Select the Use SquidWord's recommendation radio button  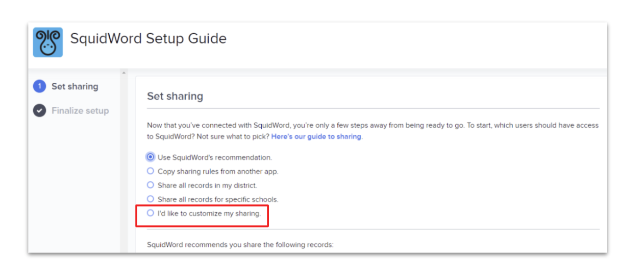(151, 157)
